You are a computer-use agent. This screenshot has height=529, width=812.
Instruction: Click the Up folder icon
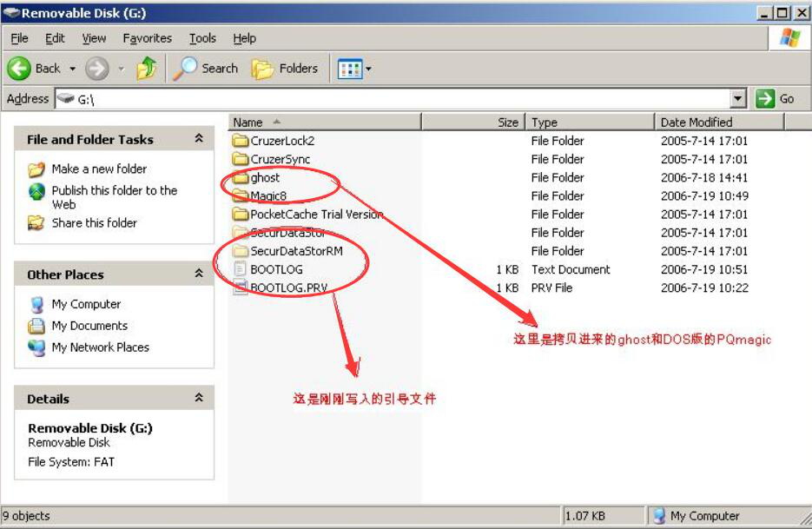tap(144, 68)
